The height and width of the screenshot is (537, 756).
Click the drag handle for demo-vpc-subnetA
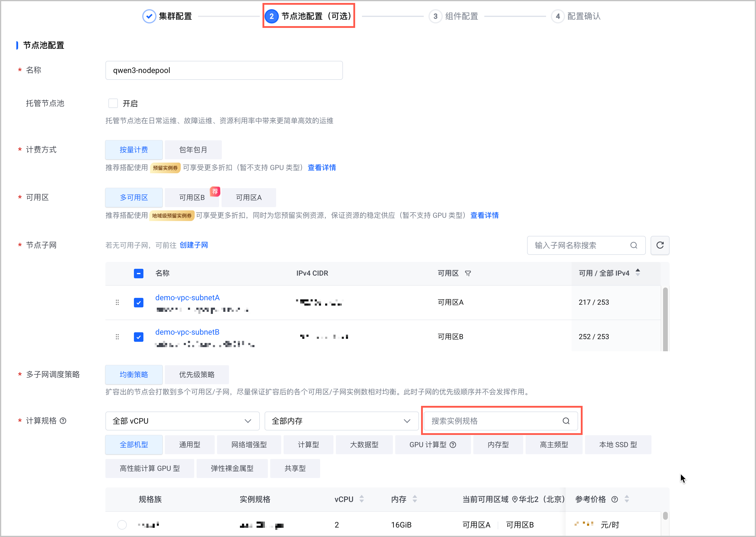[117, 303]
